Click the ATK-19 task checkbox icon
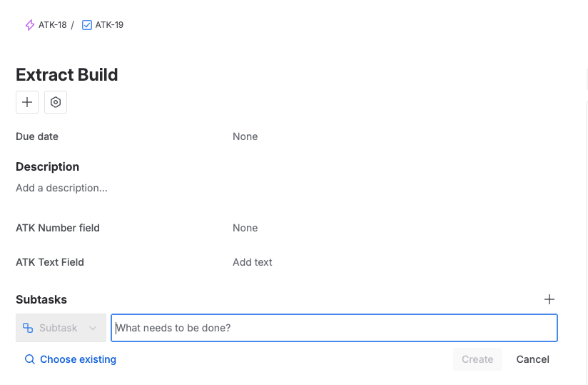 (87, 25)
